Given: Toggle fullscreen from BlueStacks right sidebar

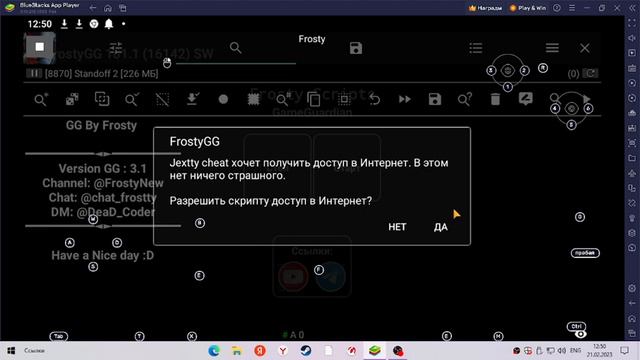Looking at the screenshot, I should 632,23.
